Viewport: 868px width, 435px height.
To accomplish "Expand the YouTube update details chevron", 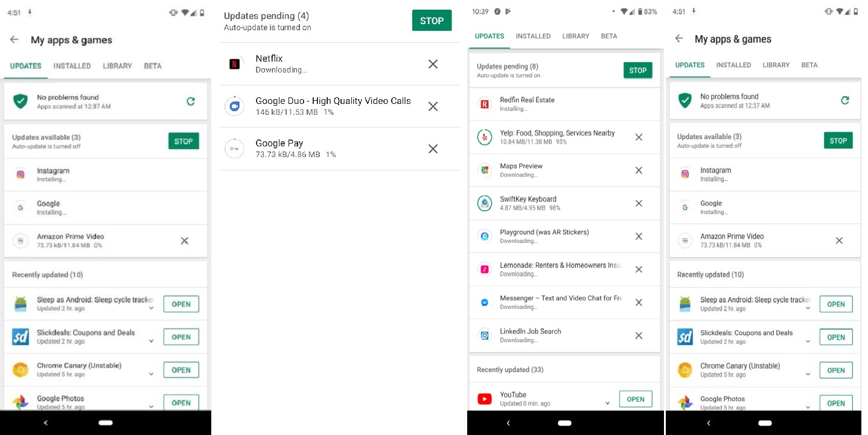I will click(x=608, y=403).
